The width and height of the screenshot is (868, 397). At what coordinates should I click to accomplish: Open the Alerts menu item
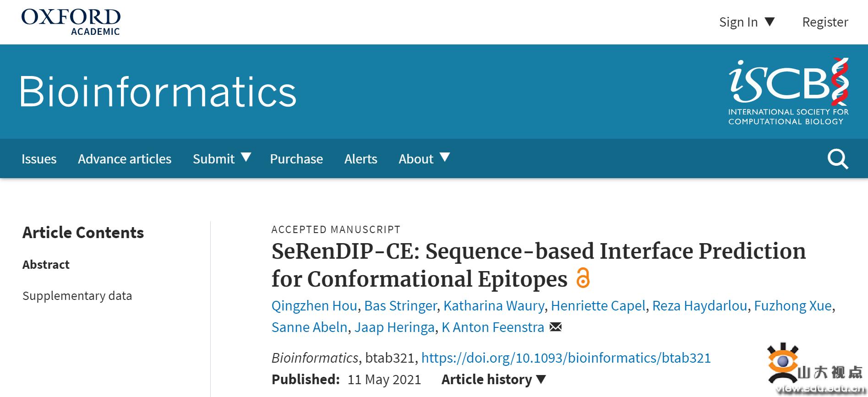click(361, 159)
